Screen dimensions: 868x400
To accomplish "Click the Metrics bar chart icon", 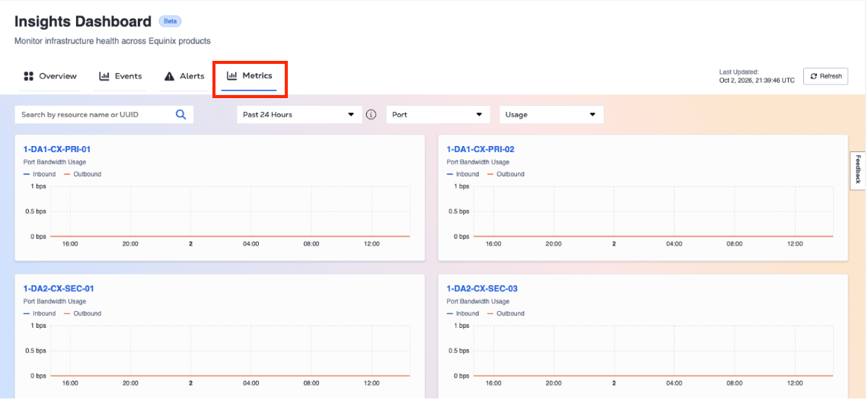I will tap(232, 76).
